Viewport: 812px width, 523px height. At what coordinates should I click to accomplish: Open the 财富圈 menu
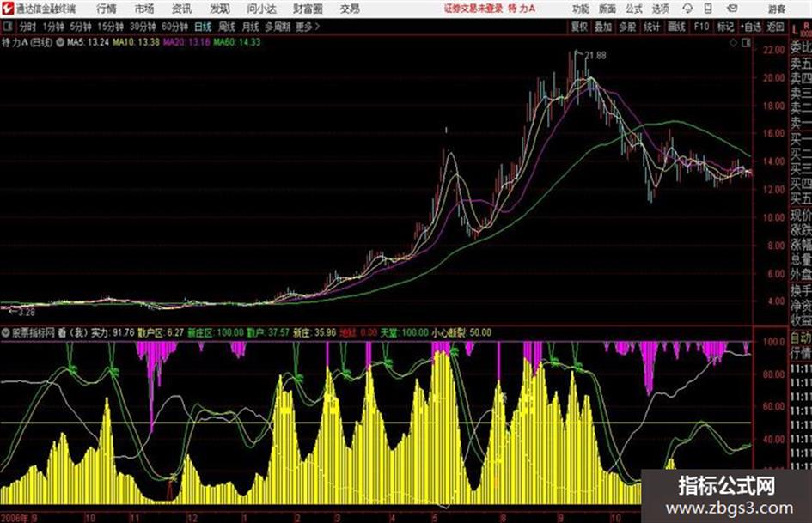pos(308,9)
